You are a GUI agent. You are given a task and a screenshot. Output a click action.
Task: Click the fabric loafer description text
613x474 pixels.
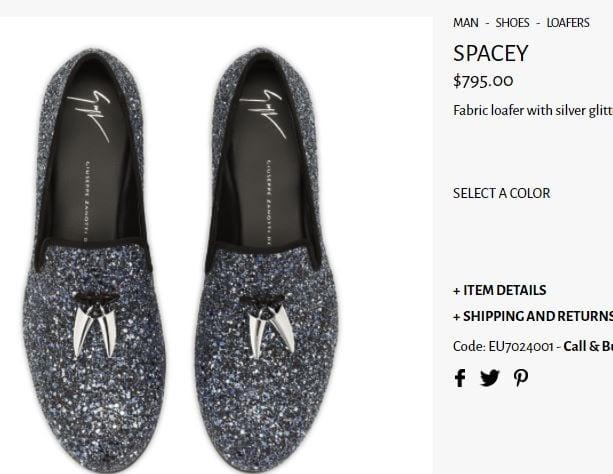[532, 110]
